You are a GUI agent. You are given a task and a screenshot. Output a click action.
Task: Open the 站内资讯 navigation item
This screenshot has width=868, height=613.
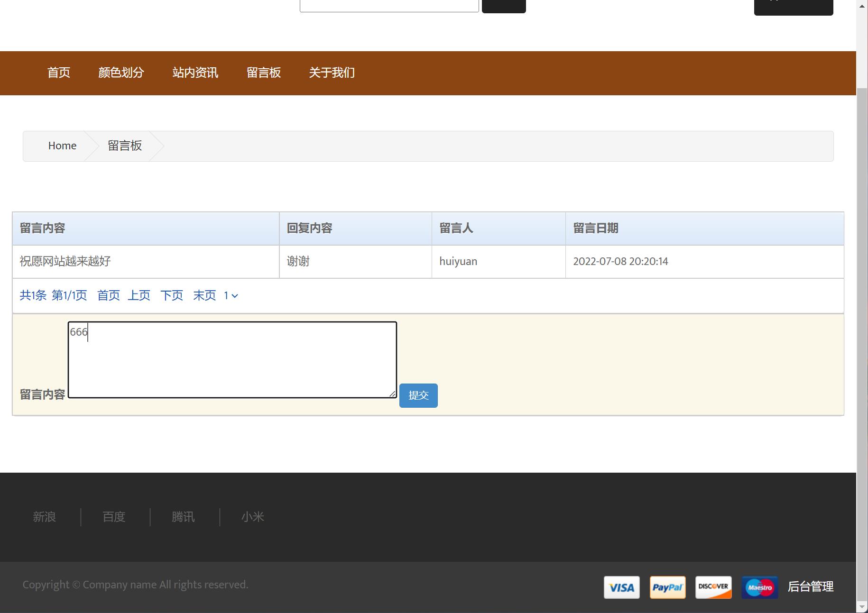[x=194, y=73]
